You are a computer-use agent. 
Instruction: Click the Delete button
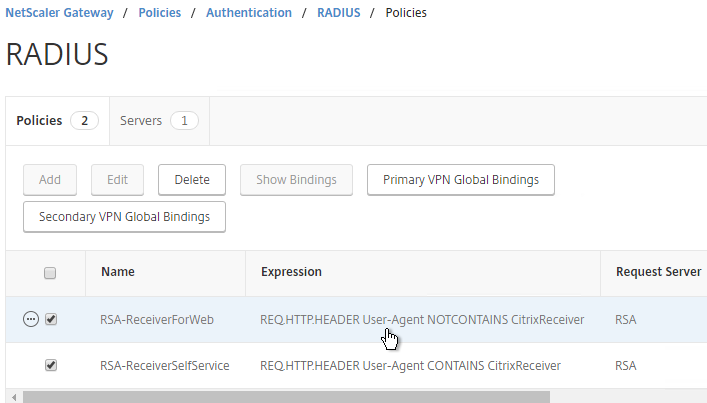pos(192,180)
